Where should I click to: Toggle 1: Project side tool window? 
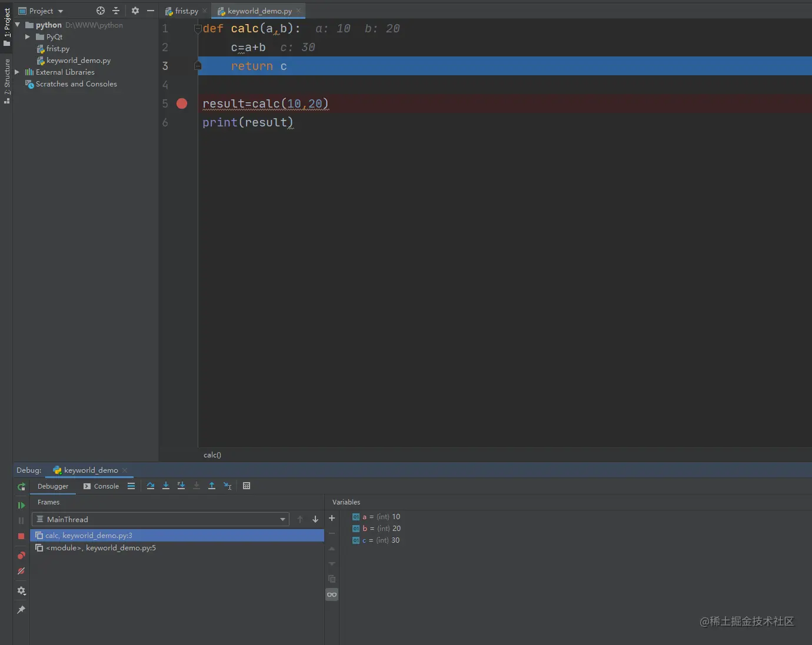coord(7,28)
